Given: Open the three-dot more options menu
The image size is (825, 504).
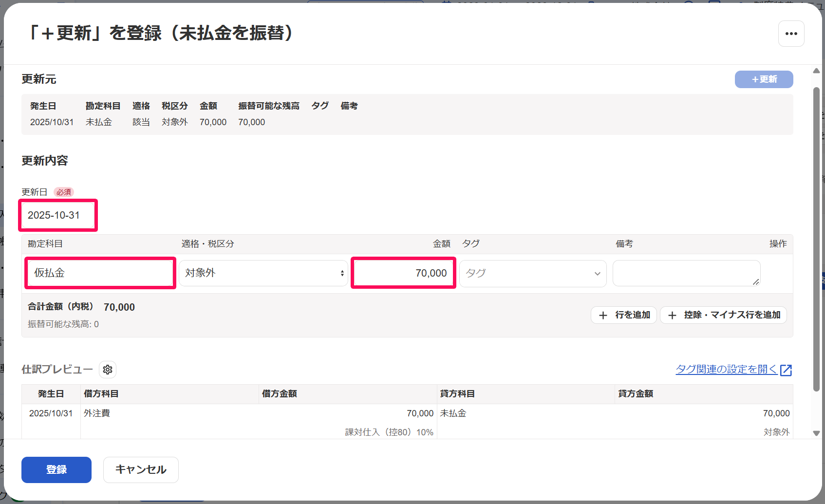Looking at the screenshot, I should [791, 34].
